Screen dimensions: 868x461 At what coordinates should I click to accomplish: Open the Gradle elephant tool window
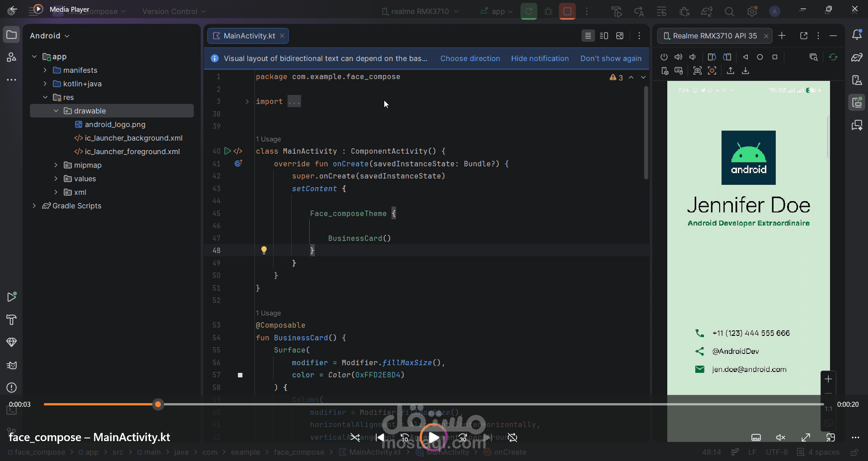(x=857, y=57)
